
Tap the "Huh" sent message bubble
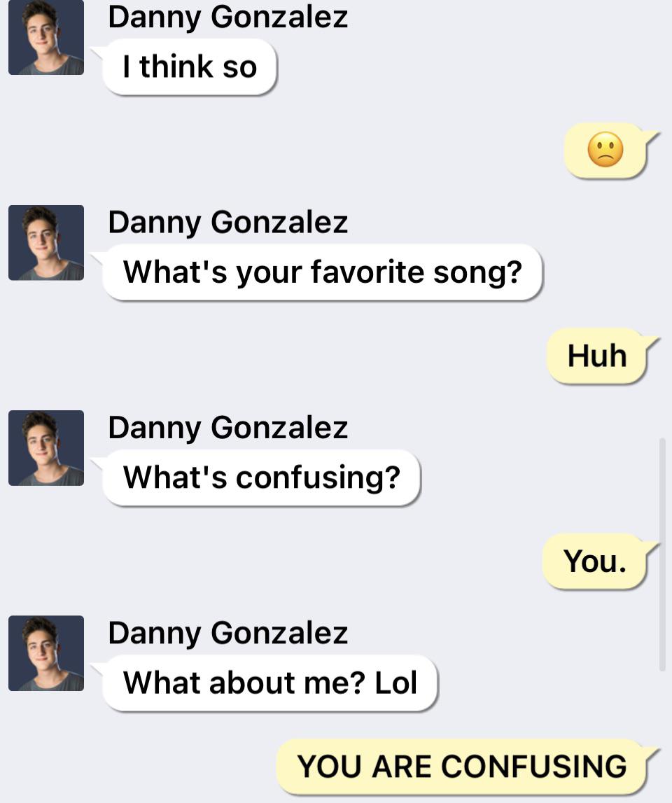[x=596, y=356]
